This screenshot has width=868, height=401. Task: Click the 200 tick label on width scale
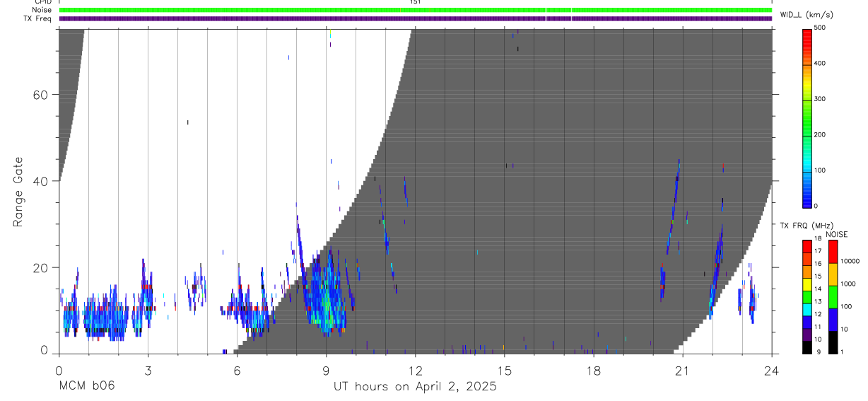click(821, 134)
